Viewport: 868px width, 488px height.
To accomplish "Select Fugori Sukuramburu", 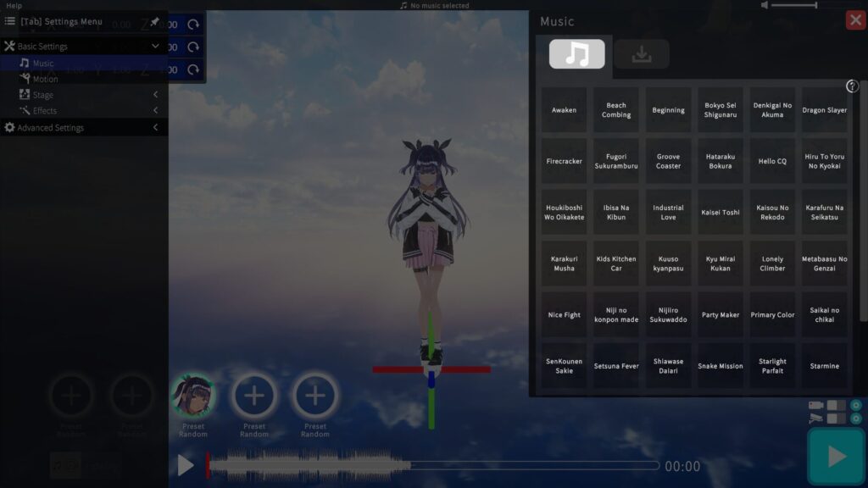I will [616, 161].
